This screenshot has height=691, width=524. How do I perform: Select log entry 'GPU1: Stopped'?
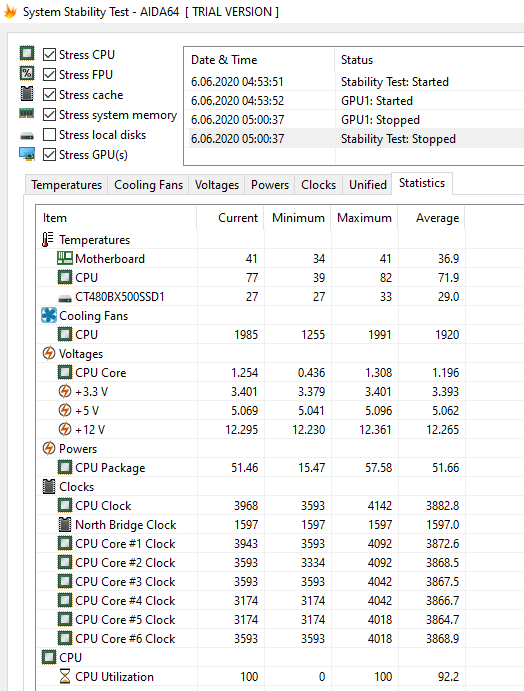354,119
